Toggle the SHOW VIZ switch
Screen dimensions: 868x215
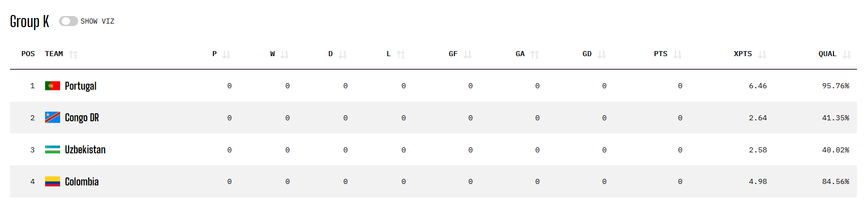(x=69, y=21)
